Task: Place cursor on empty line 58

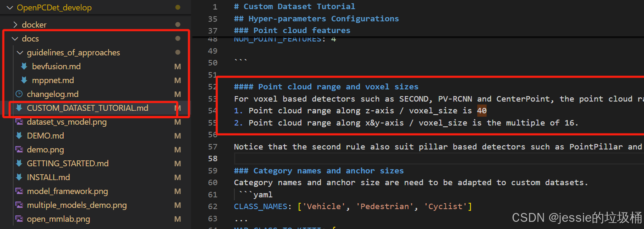Action: (x=439, y=159)
